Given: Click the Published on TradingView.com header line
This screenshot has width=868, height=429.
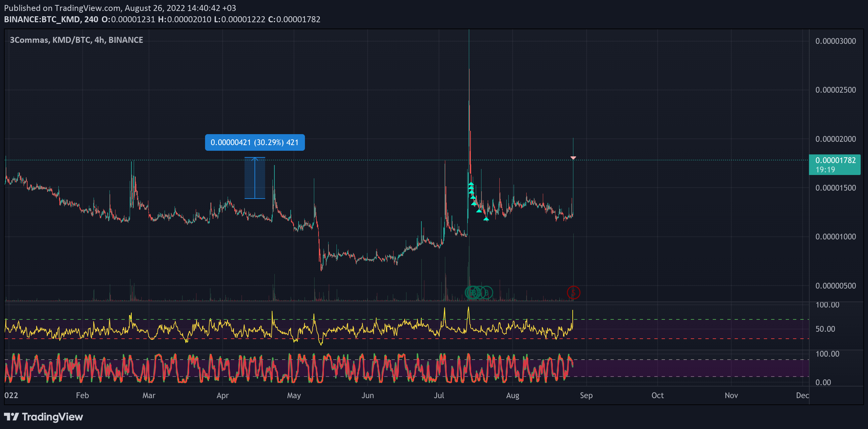Looking at the screenshot, I should coord(120,8).
